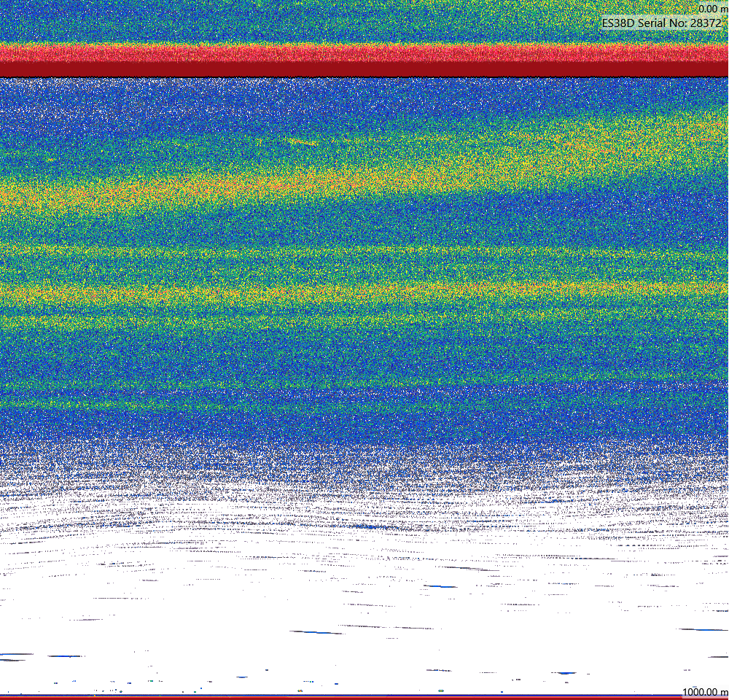Click the 0.00 m depth range label
Screen dimensions: 729x700
(x=713, y=9)
